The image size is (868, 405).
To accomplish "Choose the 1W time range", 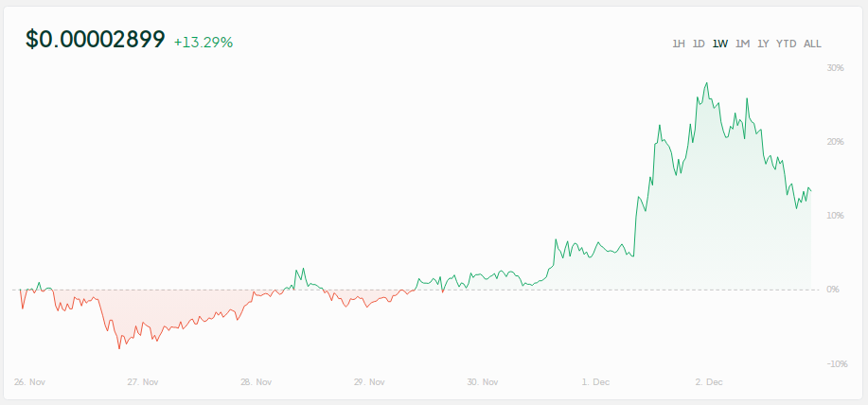I will click(x=720, y=44).
